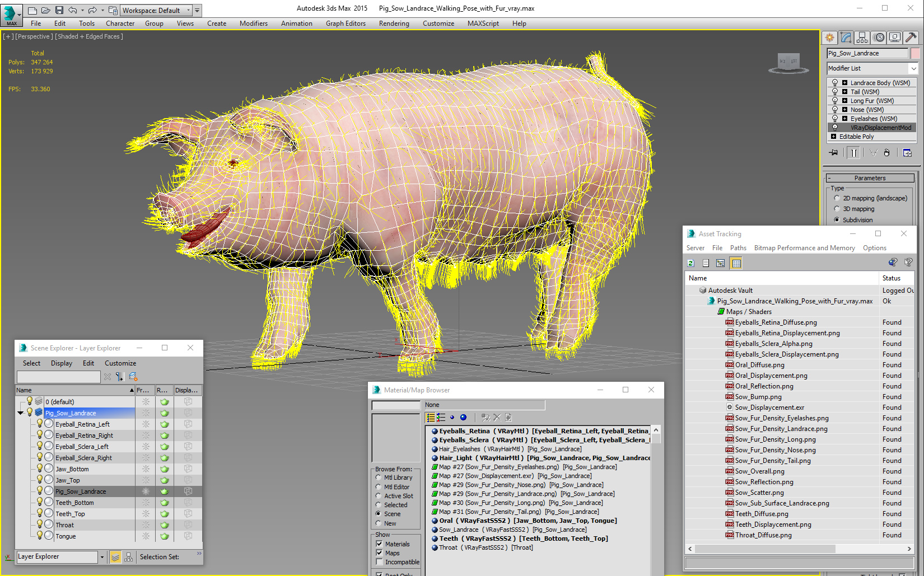Open Paths menu in Asset Tracking
The width and height of the screenshot is (924, 576).
[x=738, y=248]
